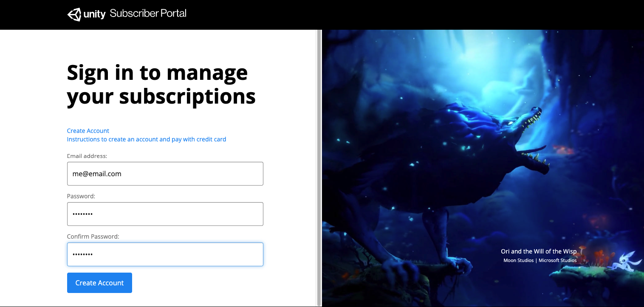The image size is (644, 307).
Task: Click the Subscriber Portal header title
Action: (x=148, y=14)
